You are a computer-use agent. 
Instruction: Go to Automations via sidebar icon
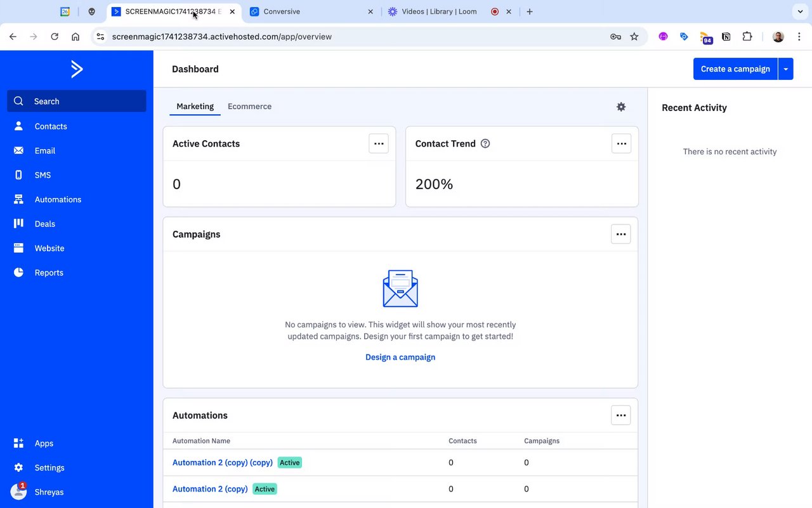18,199
